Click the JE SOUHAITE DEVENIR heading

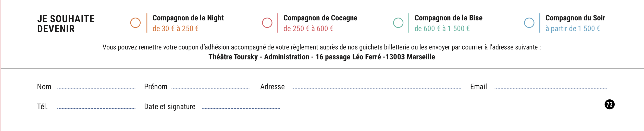click(66, 24)
